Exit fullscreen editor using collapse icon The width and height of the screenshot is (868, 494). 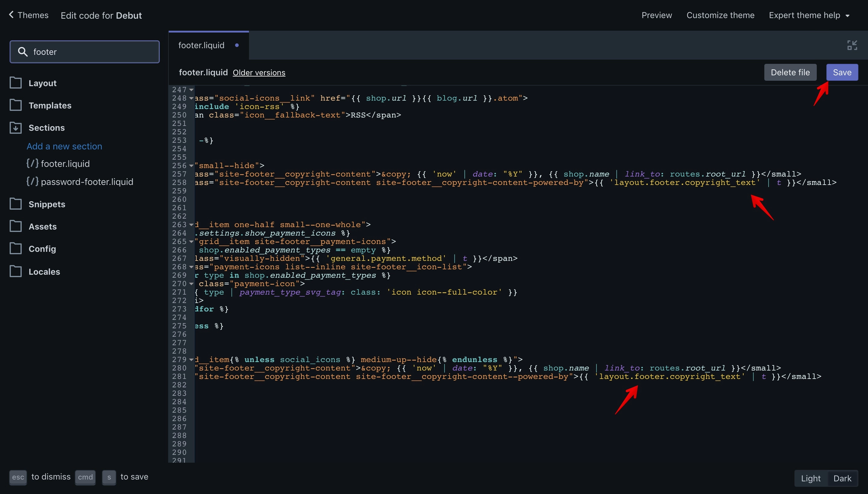[x=852, y=45]
